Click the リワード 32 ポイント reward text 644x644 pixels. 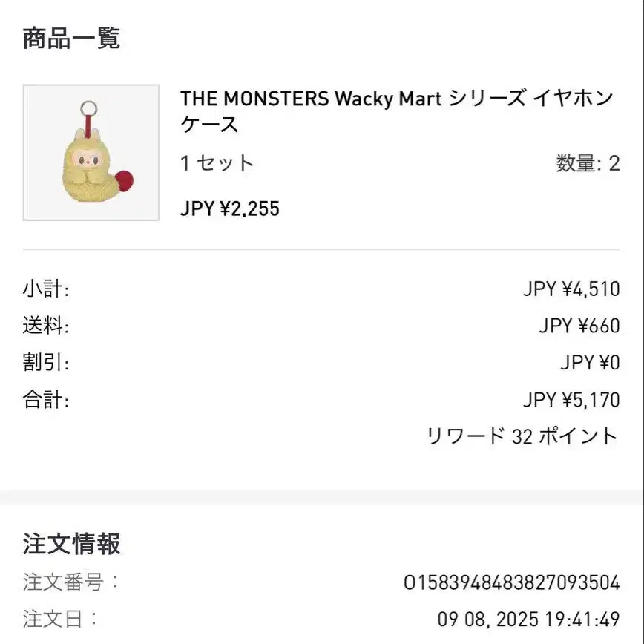tap(522, 436)
